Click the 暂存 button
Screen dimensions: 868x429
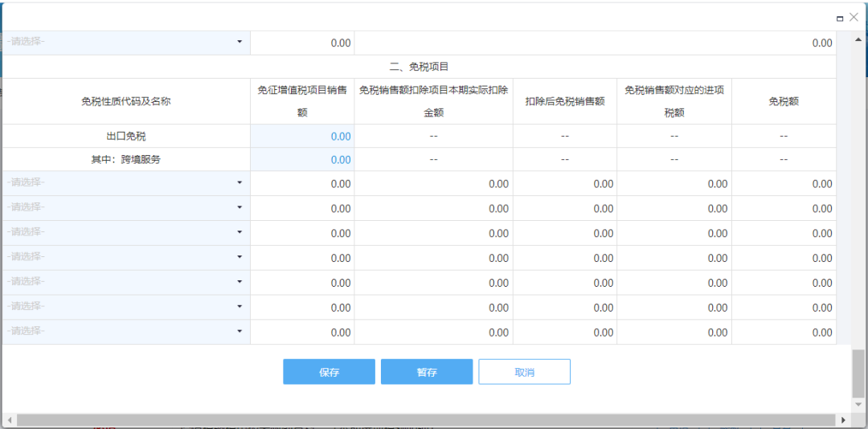[x=427, y=372]
